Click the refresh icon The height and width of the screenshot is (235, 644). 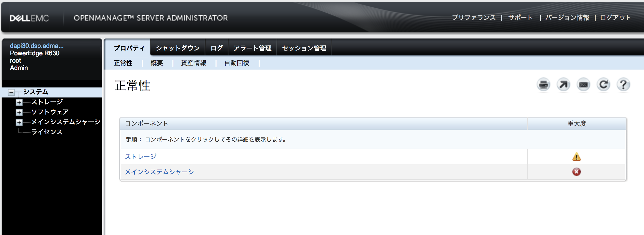[603, 85]
